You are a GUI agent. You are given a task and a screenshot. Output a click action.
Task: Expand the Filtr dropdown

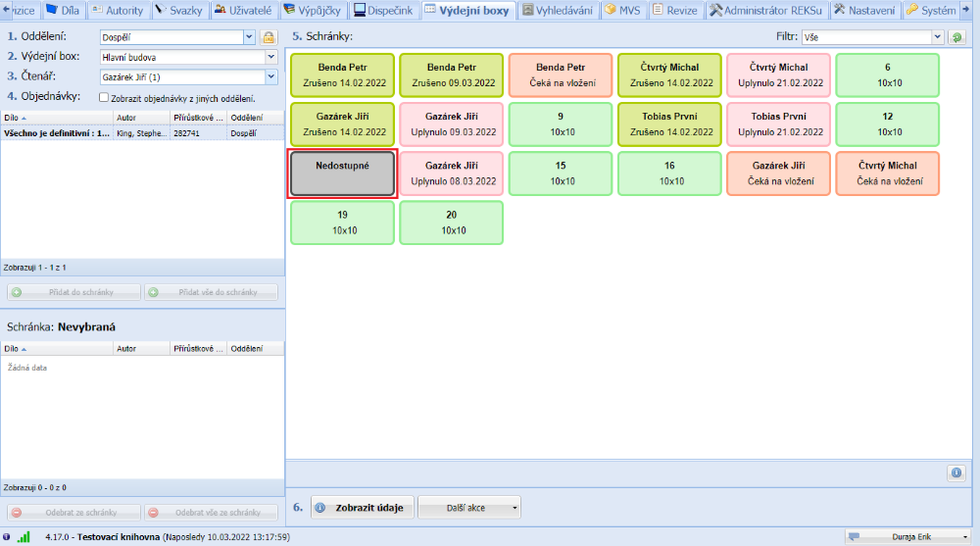(x=937, y=37)
